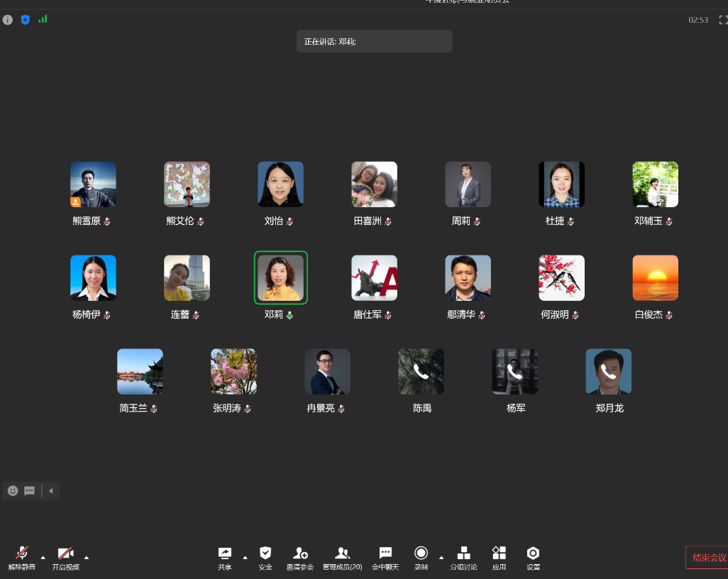Expand video options arrow beside camera
The width and height of the screenshot is (728, 579).
(87, 557)
